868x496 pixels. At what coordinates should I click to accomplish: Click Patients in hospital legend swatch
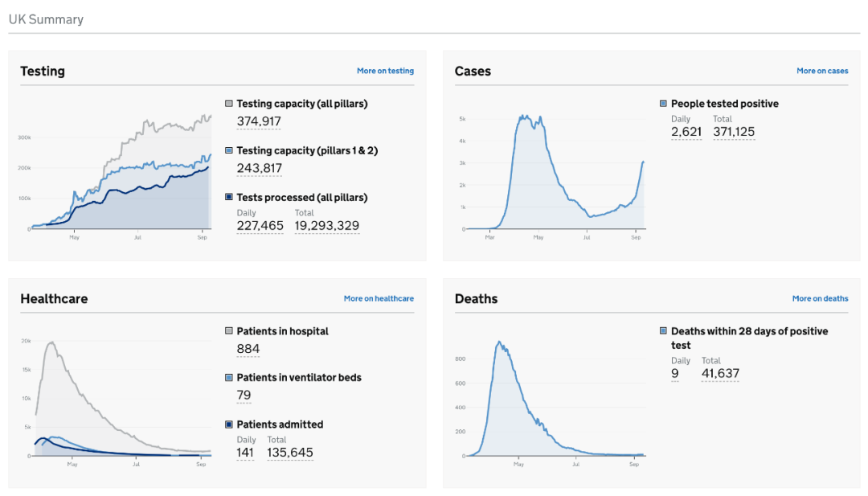click(x=228, y=331)
